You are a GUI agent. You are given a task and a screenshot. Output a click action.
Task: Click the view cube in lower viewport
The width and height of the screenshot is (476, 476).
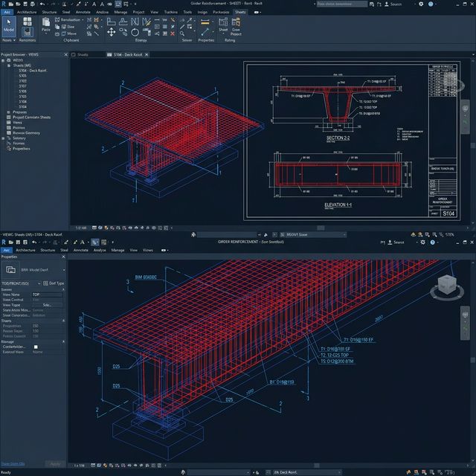[447, 286]
